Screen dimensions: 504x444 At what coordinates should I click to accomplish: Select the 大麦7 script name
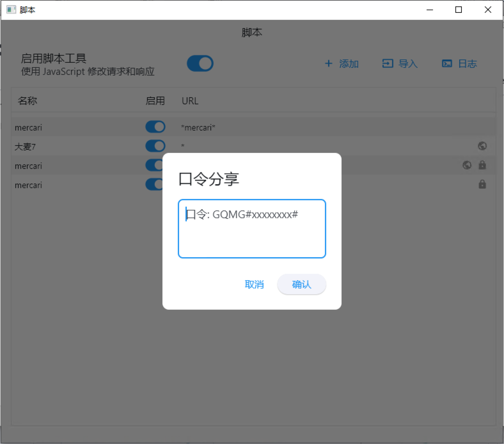pyautogui.click(x=25, y=147)
